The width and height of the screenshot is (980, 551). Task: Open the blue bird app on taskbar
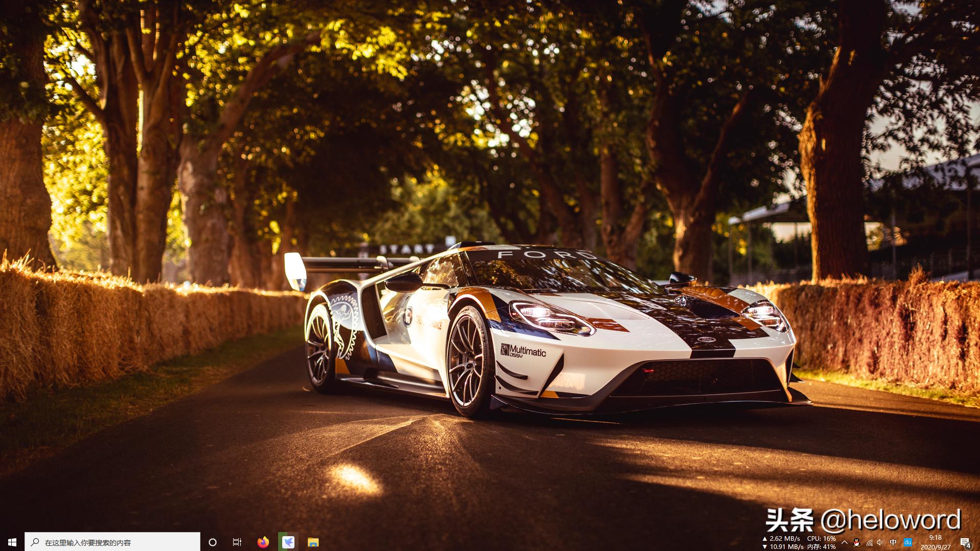pos(288,542)
